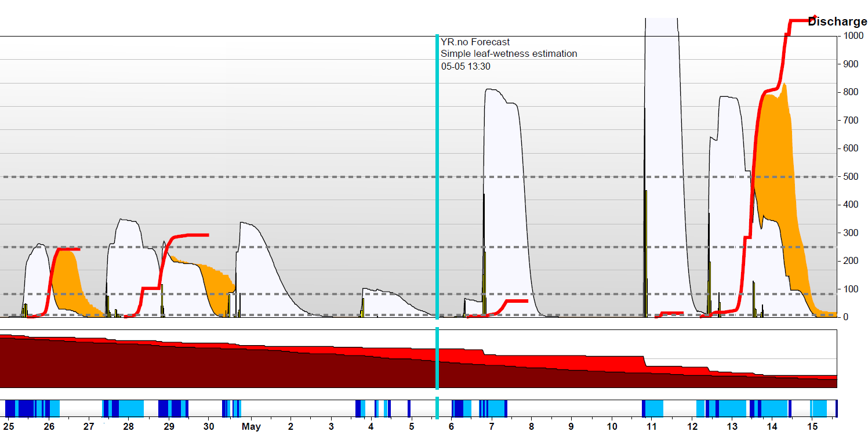Click the 600 y-axis value
Image resolution: width=868 pixels, height=435 pixels.
tap(851, 148)
